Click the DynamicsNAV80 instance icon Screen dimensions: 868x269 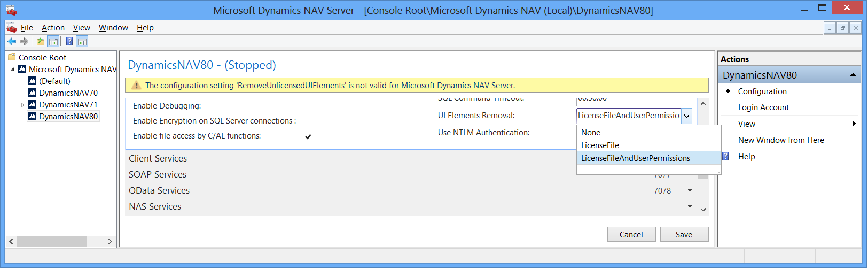[32, 116]
